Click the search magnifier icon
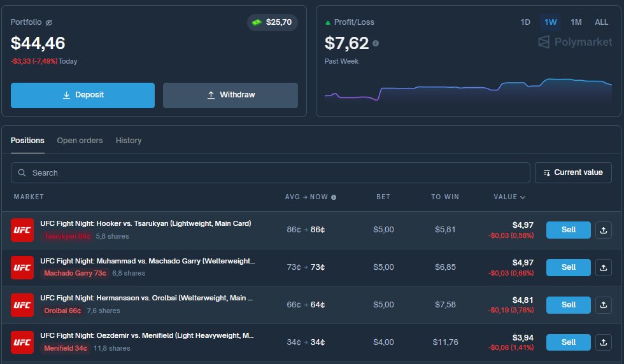The height and width of the screenshot is (364, 624). point(22,172)
